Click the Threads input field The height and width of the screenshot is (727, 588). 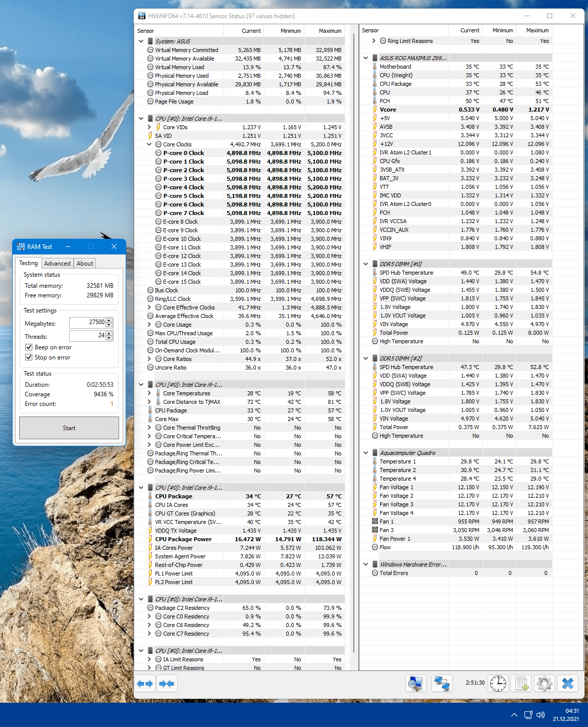[87, 336]
